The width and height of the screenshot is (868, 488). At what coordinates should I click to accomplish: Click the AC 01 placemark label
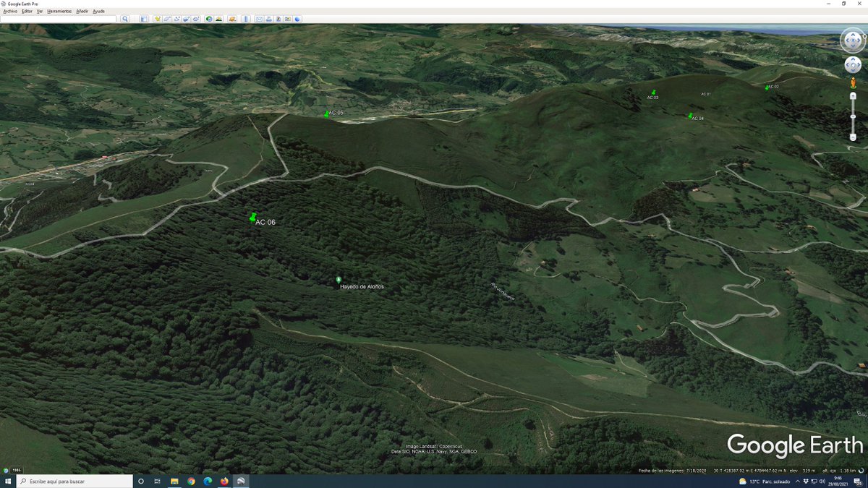[706, 95]
